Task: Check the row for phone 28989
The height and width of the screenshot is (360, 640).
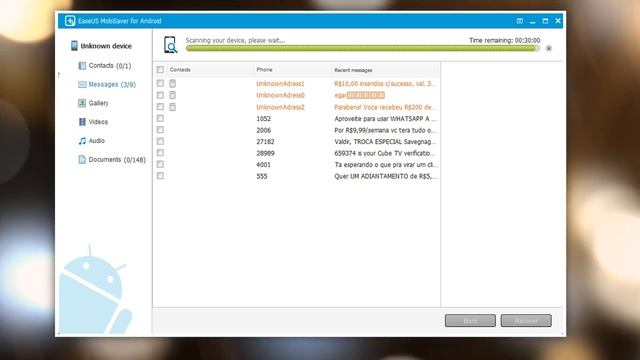Action: (160, 153)
